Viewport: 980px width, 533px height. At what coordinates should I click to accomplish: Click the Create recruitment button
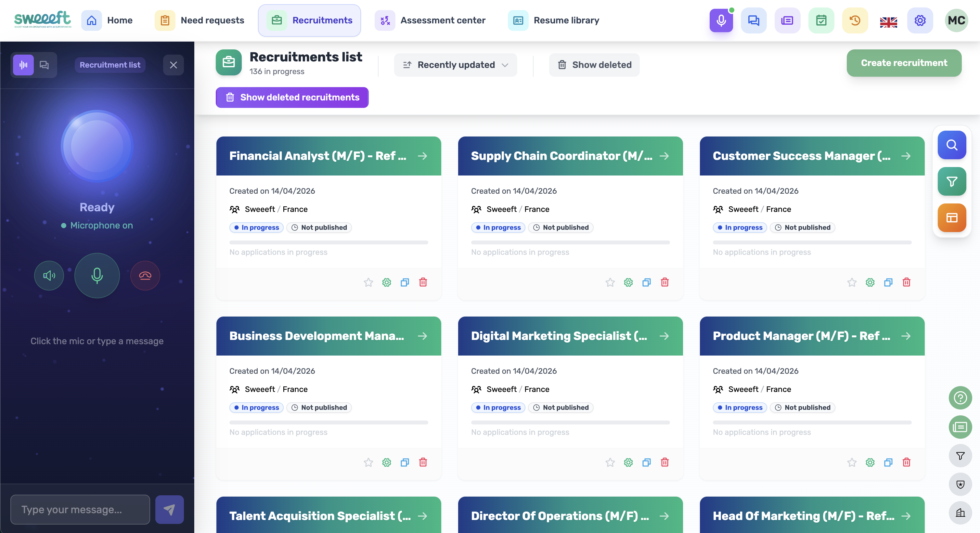(x=904, y=63)
